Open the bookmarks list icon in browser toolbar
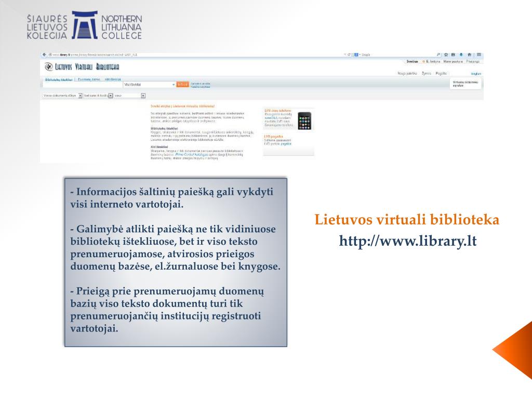 point(453,55)
